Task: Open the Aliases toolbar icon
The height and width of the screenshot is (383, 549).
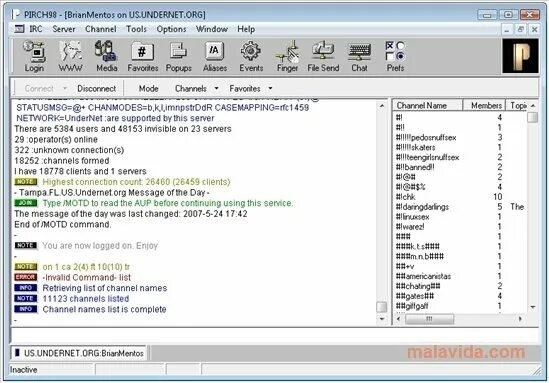Action: [215, 56]
